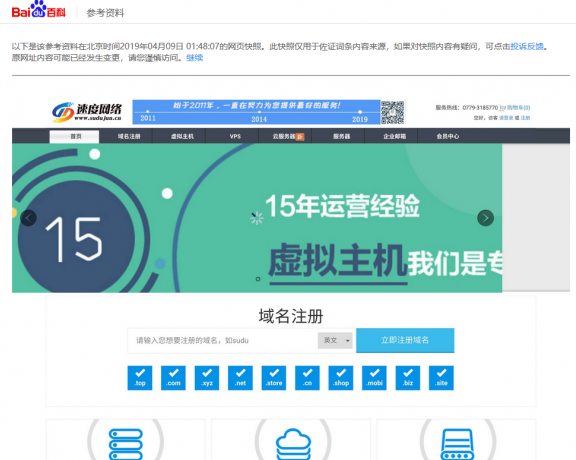The width and height of the screenshot is (576, 460).
Task: Toggle the .shop domain checkbox
Action: (341, 378)
